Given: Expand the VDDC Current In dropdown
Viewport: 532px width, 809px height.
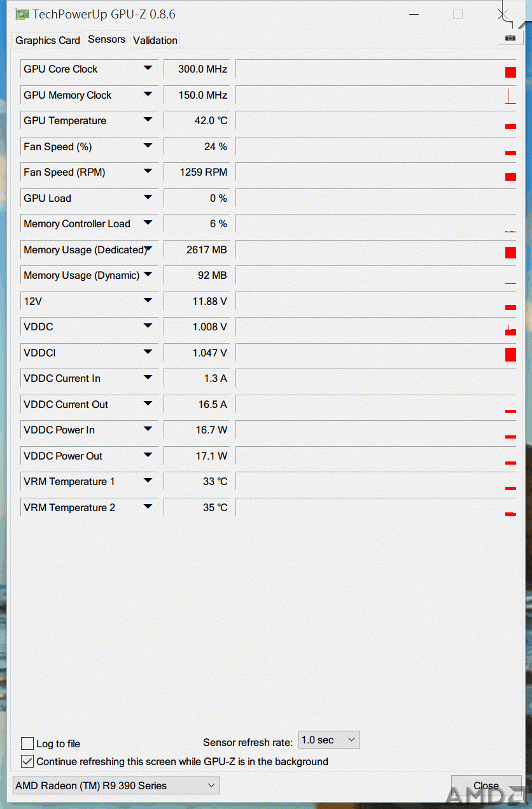Looking at the screenshot, I should pos(148,377).
